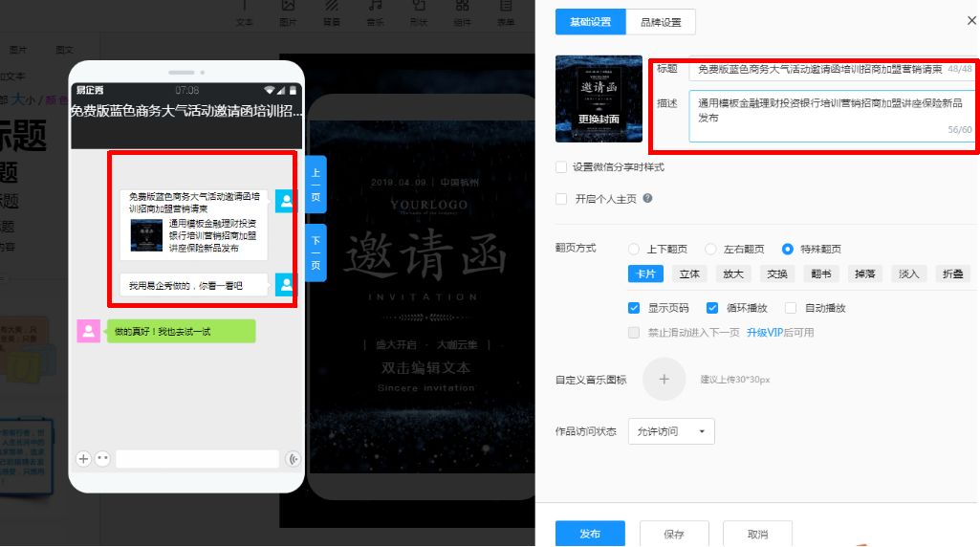Go to next page with 下一页
This screenshot has height=547, width=980.
[x=316, y=252]
